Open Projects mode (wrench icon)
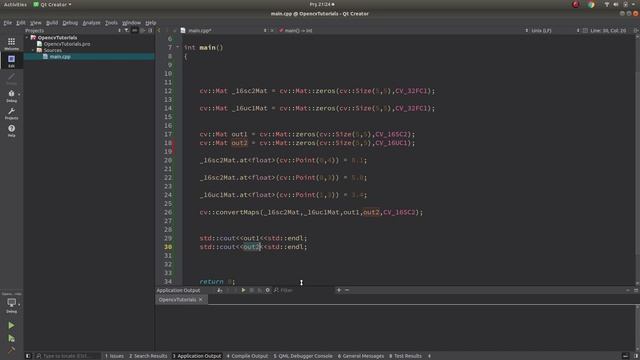Viewport: 640px width, 360px height. click(x=11, y=113)
